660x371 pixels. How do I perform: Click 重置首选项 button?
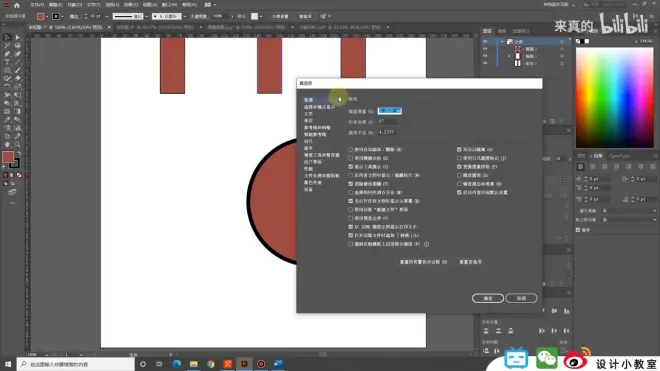pyautogui.click(x=470, y=262)
